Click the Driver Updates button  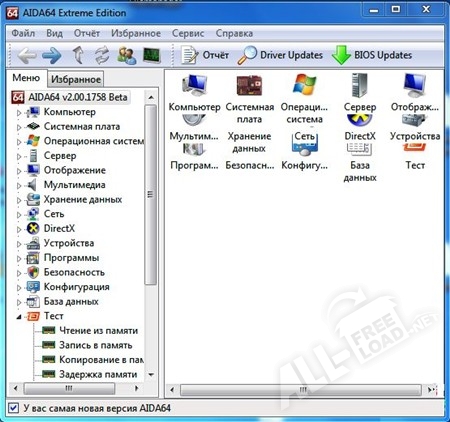(x=280, y=55)
